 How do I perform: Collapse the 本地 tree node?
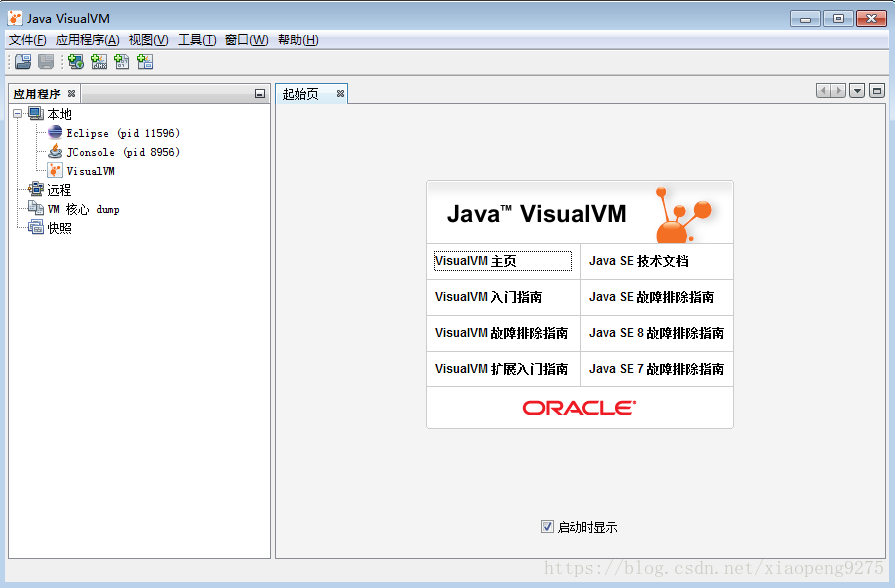(x=18, y=114)
